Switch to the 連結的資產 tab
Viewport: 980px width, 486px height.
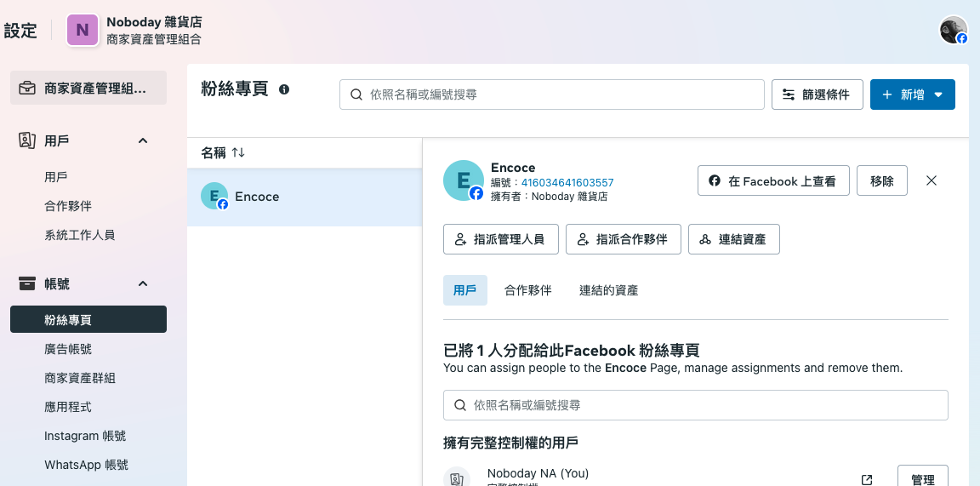pyautogui.click(x=609, y=290)
